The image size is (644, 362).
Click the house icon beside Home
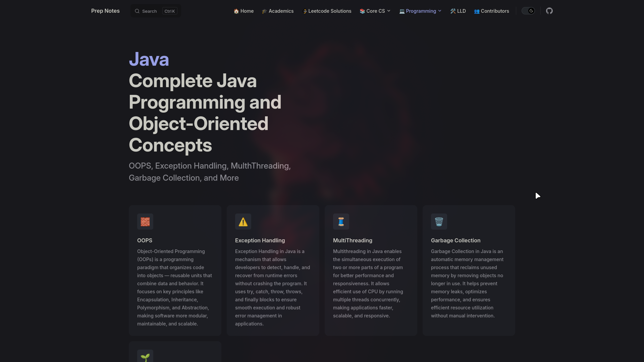coord(236,11)
